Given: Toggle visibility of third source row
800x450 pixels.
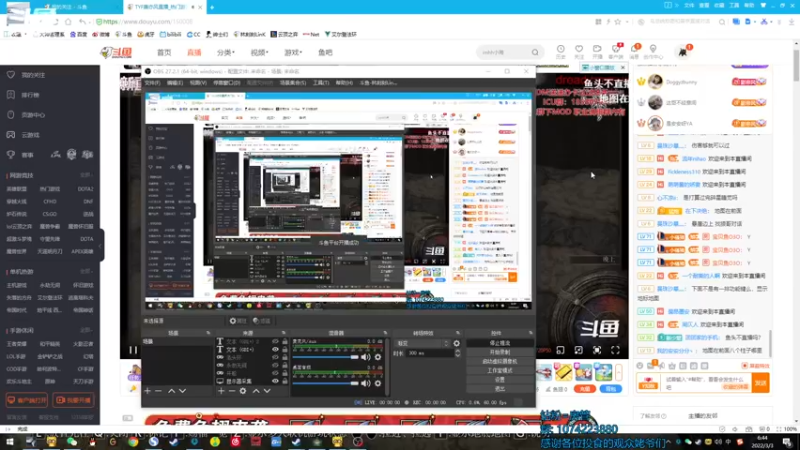Looking at the screenshot, I should (x=276, y=357).
